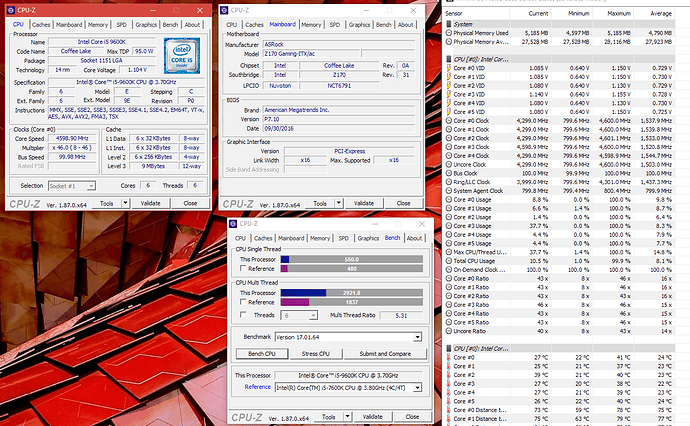Switch to CPU tab in the Bench window
This screenshot has height=426, width=690.
[240, 238]
